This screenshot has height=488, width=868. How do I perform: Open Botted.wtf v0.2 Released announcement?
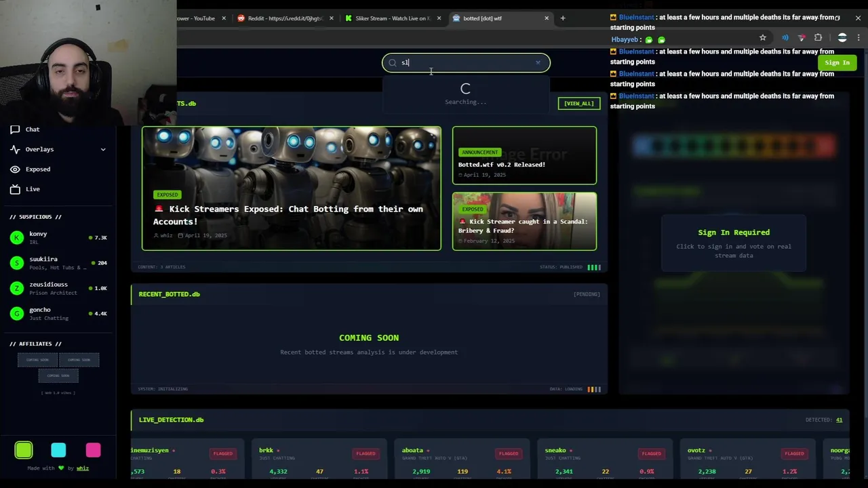(524, 155)
